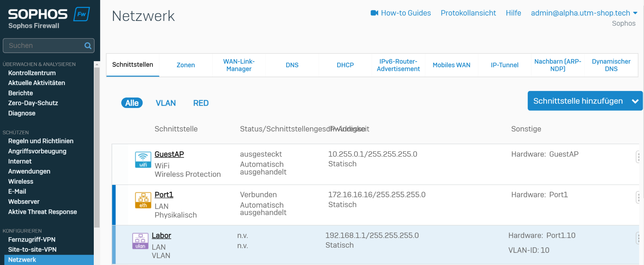Open Anwendungen in the sidebar
644x265 pixels.
click(x=29, y=171)
